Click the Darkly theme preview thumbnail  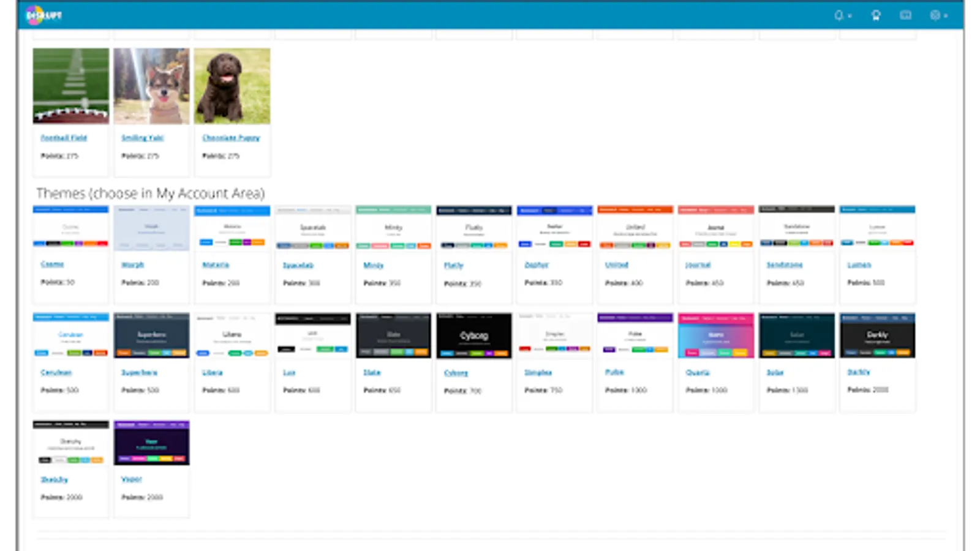click(x=878, y=335)
